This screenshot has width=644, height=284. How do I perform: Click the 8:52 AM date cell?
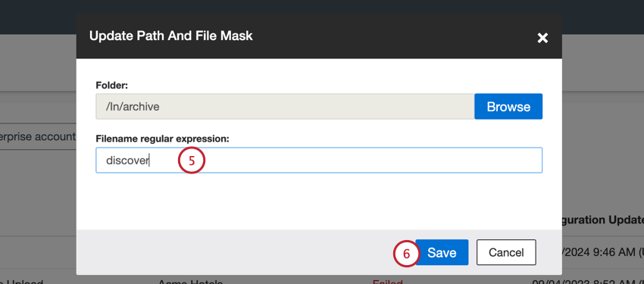[588, 282]
